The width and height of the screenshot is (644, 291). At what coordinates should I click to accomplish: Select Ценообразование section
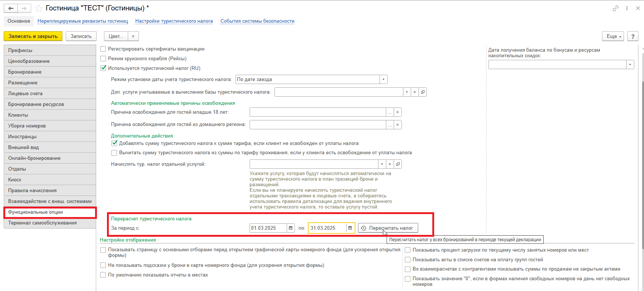(x=50, y=61)
